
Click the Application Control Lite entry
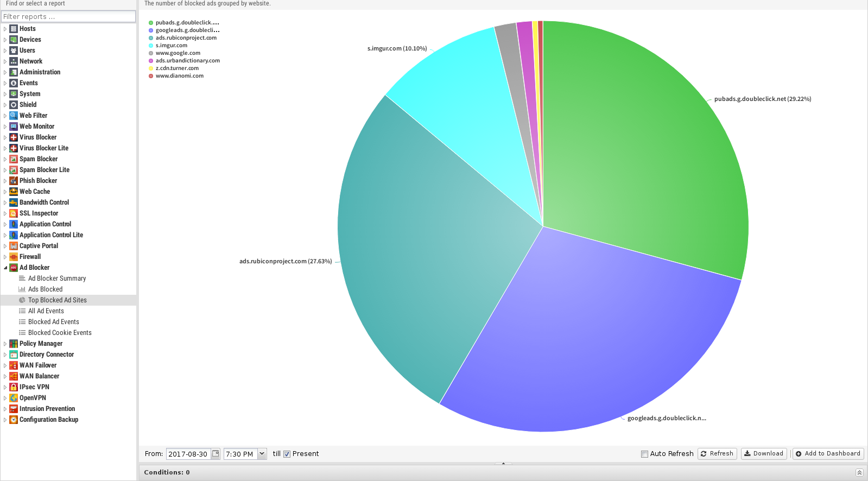click(51, 235)
